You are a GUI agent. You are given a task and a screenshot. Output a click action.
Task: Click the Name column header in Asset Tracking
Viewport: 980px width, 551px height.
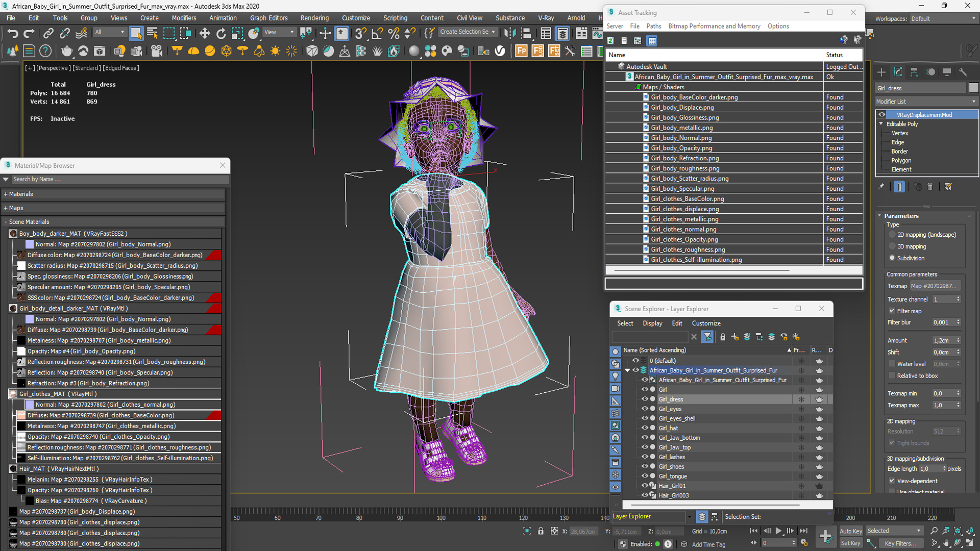[x=715, y=55]
